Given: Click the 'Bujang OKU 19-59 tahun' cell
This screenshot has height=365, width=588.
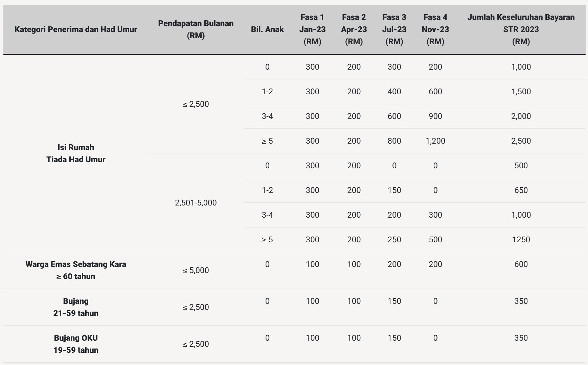Looking at the screenshot, I should (76, 344).
